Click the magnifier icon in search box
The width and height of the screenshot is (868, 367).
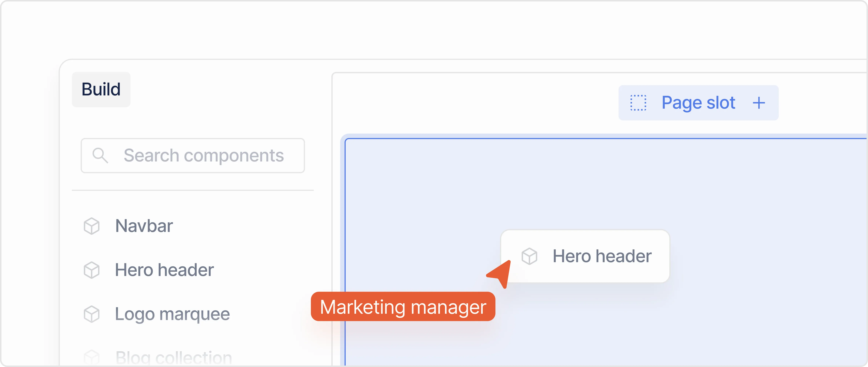click(100, 155)
